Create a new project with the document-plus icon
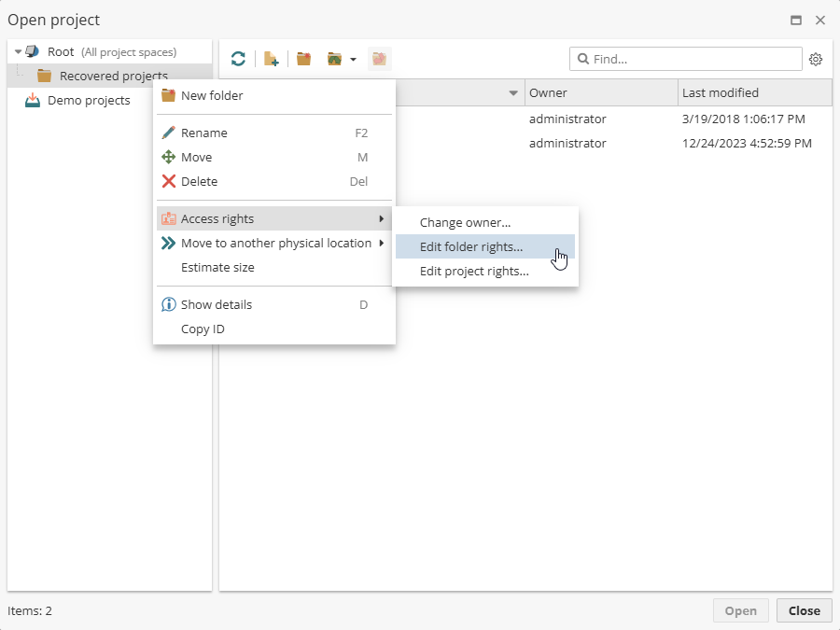This screenshot has width=840, height=630. coord(271,58)
